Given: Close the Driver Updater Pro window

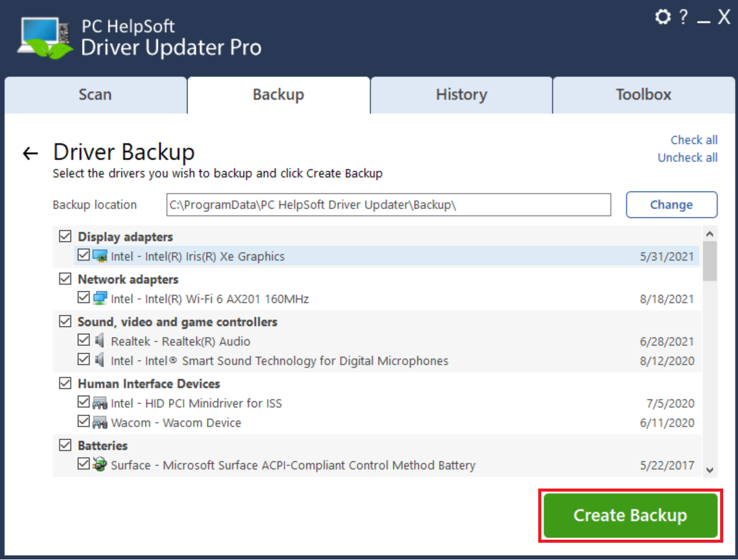Looking at the screenshot, I should [724, 17].
